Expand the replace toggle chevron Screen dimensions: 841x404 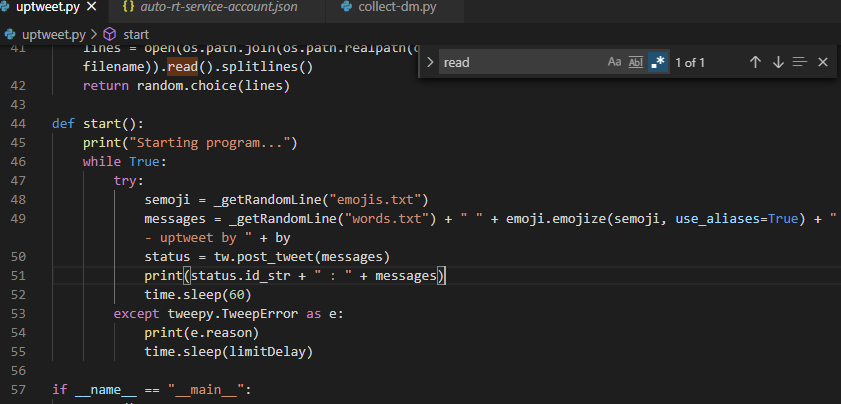[x=430, y=62]
